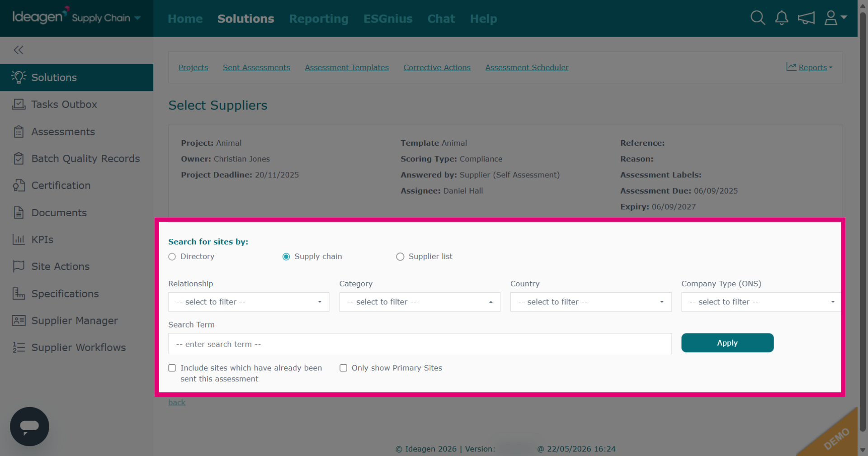This screenshot has width=868, height=456.
Task: Open the user account menu icon
Action: [835, 18]
